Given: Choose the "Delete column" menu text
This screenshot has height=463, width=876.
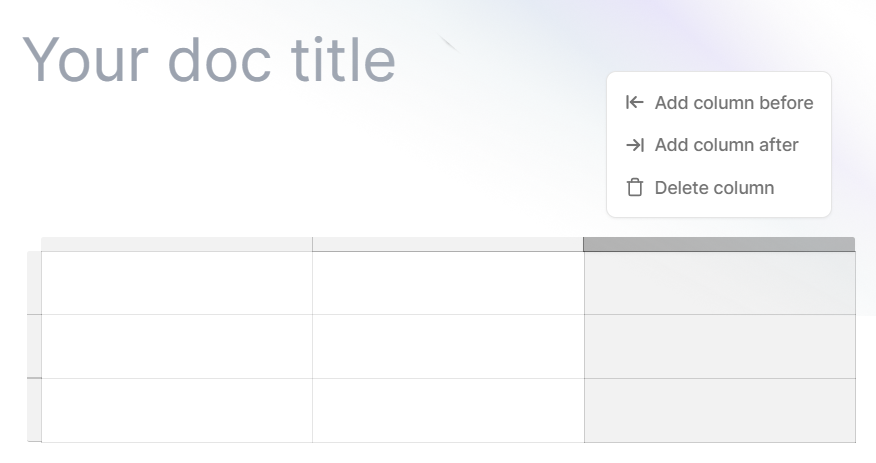Looking at the screenshot, I should point(714,188).
